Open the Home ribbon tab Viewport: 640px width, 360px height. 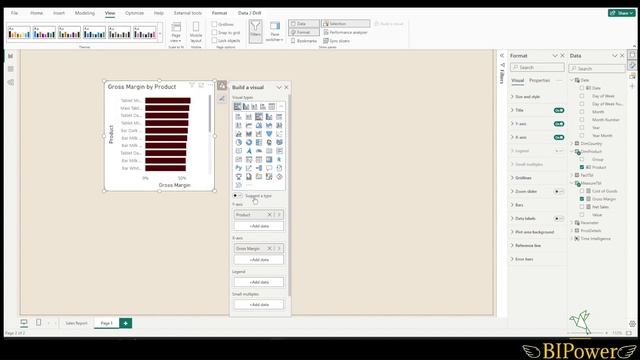coord(36,13)
